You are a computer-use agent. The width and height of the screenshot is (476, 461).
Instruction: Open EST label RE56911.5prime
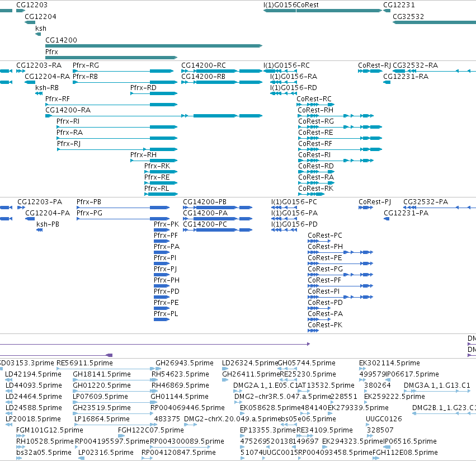click(84, 363)
